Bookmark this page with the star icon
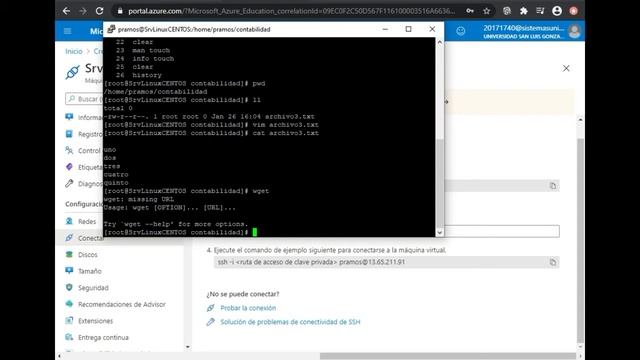The width and height of the screenshot is (640, 360). pos(487,11)
